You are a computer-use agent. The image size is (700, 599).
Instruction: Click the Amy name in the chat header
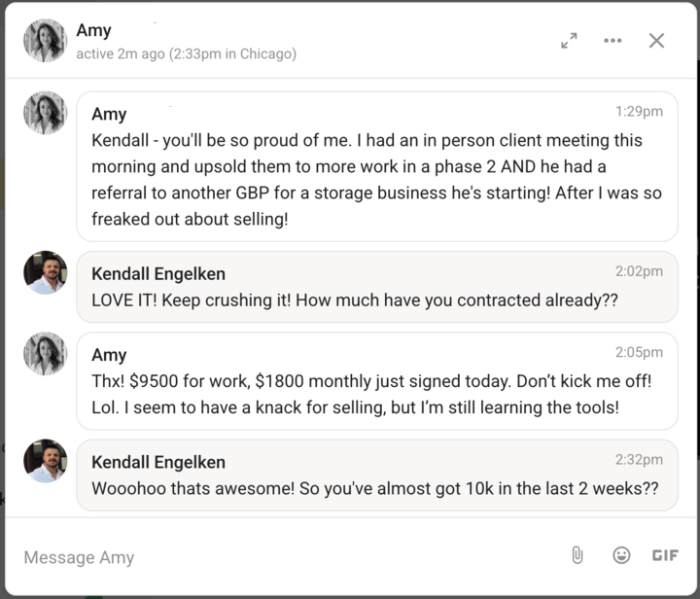tap(94, 31)
